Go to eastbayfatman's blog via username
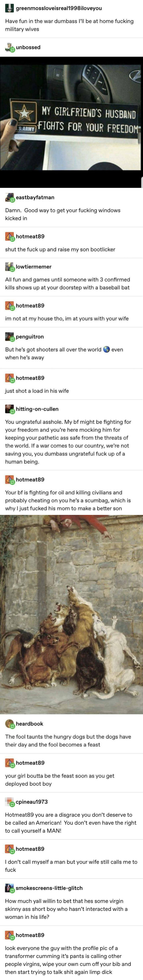 (x=35, y=197)
